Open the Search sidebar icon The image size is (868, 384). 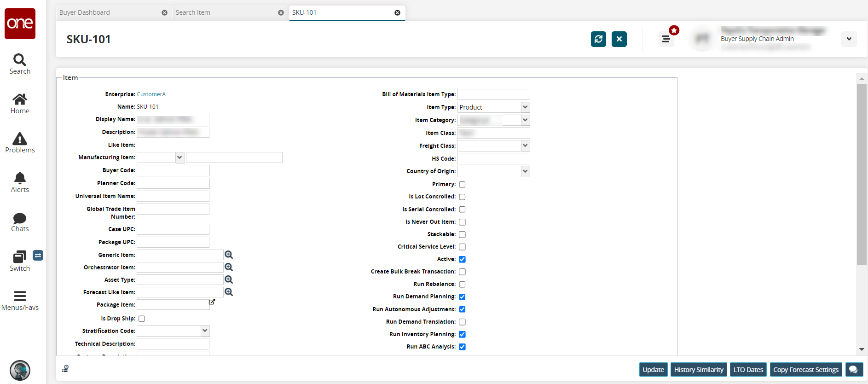(20, 64)
